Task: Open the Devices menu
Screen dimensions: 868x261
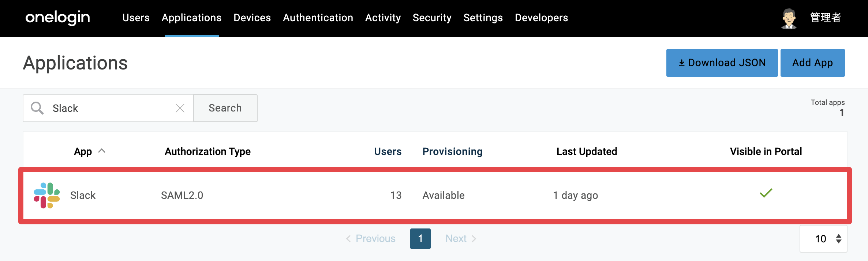Action: pyautogui.click(x=252, y=18)
